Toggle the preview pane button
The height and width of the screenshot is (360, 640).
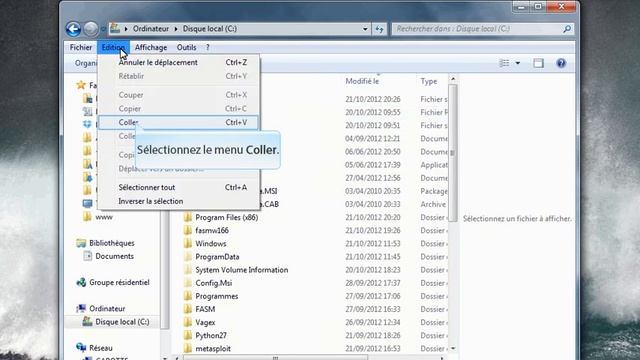click(x=538, y=63)
